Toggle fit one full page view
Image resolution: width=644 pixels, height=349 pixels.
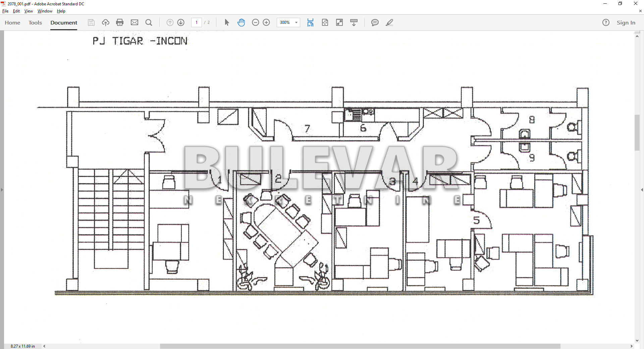click(325, 22)
